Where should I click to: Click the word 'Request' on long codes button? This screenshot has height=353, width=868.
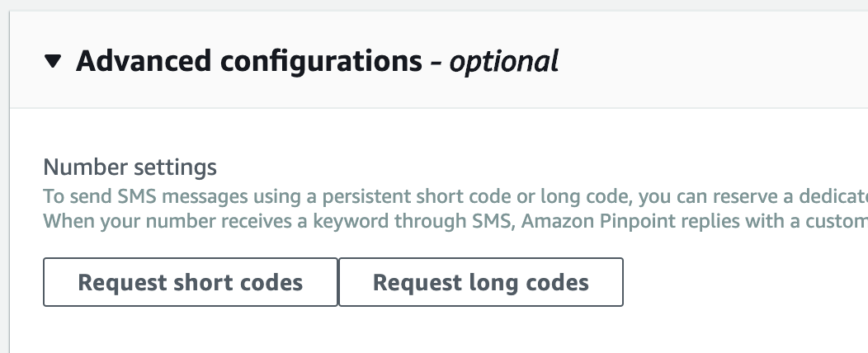click(x=413, y=283)
